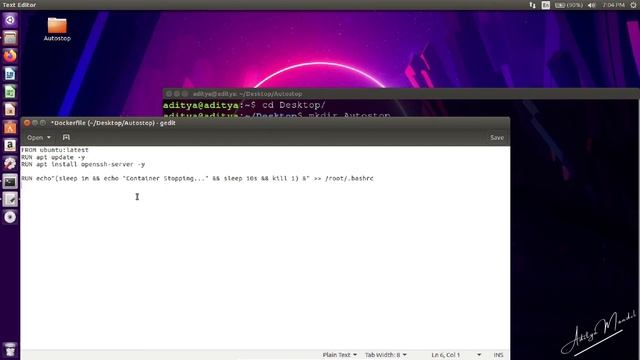Image resolution: width=640 pixels, height=360 pixels.
Task: Open Ubuntu dash search icon in launcher
Action: click(10, 20)
